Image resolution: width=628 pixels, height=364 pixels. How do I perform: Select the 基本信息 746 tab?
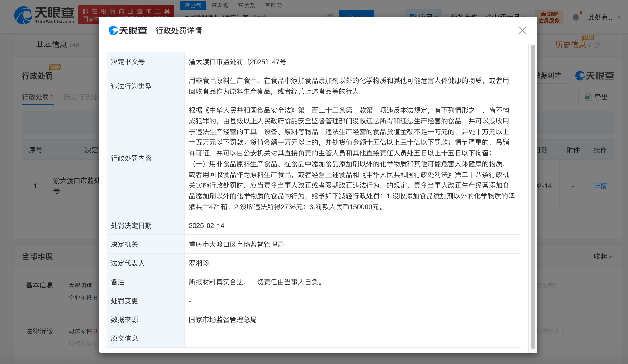click(x=57, y=45)
